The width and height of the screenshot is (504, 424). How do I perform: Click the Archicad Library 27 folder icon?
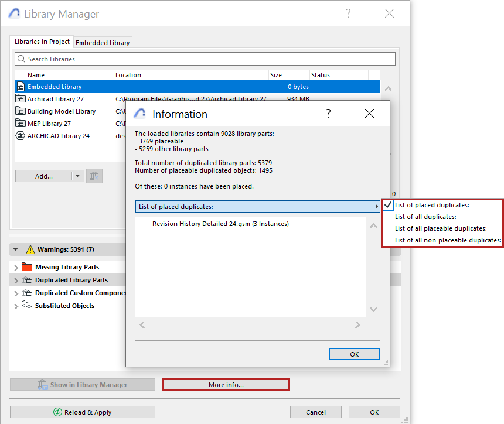21,99
